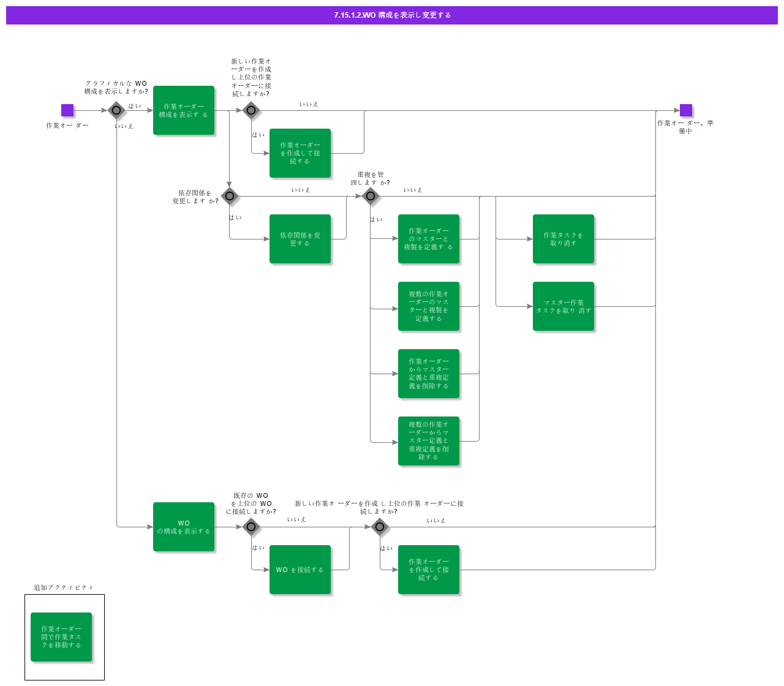Select the マスター作業タスクを取り消す task
This screenshot has width=784, height=686.
point(563,306)
